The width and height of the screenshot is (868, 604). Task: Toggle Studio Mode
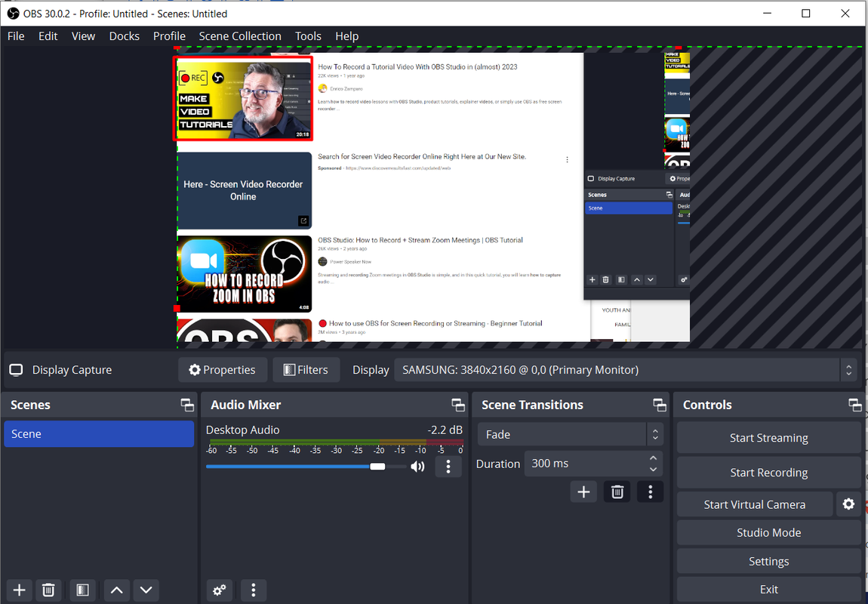769,532
